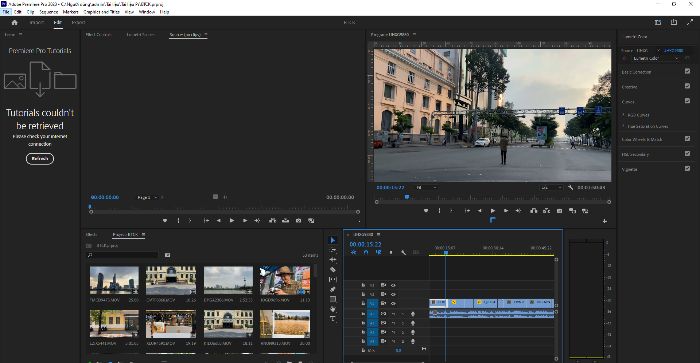This screenshot has height=363, width=700.
Task: Select the Slip tool
Action: pyautogui.click(x=333, y=279)
